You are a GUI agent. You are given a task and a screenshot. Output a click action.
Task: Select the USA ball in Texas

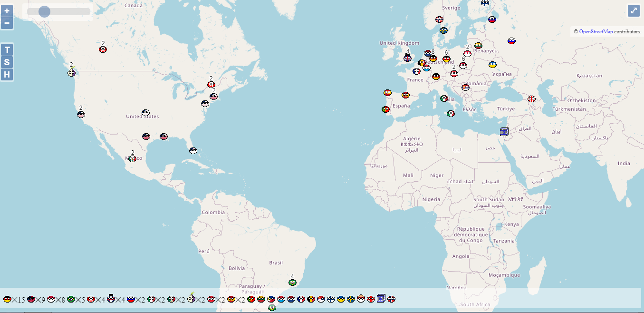tap(146, 137)
